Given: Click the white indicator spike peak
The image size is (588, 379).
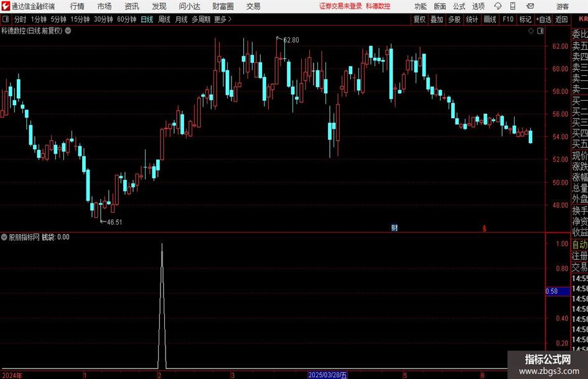Looking at the screenshot, I should point(162,245).
